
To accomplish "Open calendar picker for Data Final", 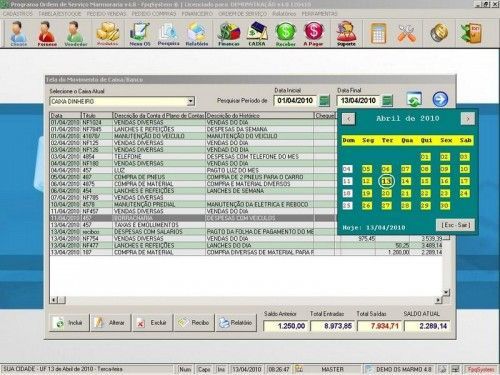I will [x=387, y=101].
